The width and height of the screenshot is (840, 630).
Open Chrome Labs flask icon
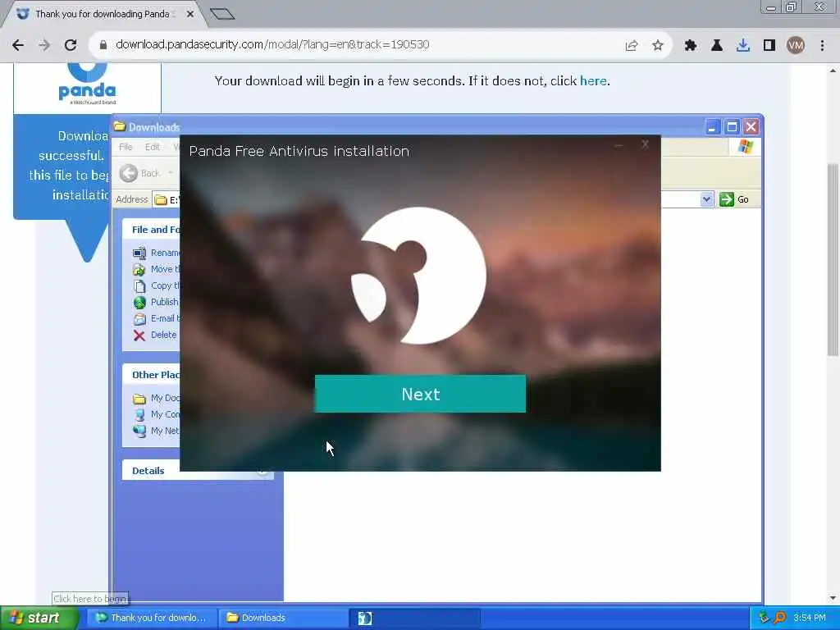pos(717,46)
